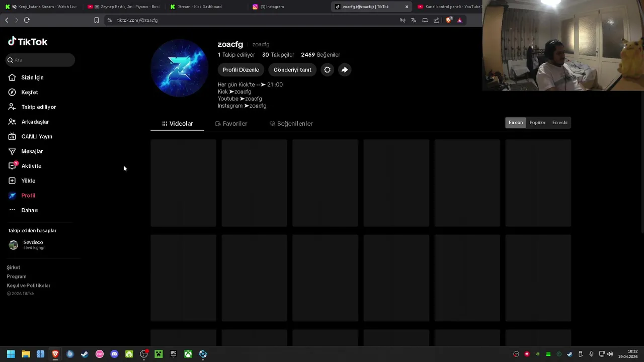Click NVIDIA icon in system tray

tap(538, 354)
